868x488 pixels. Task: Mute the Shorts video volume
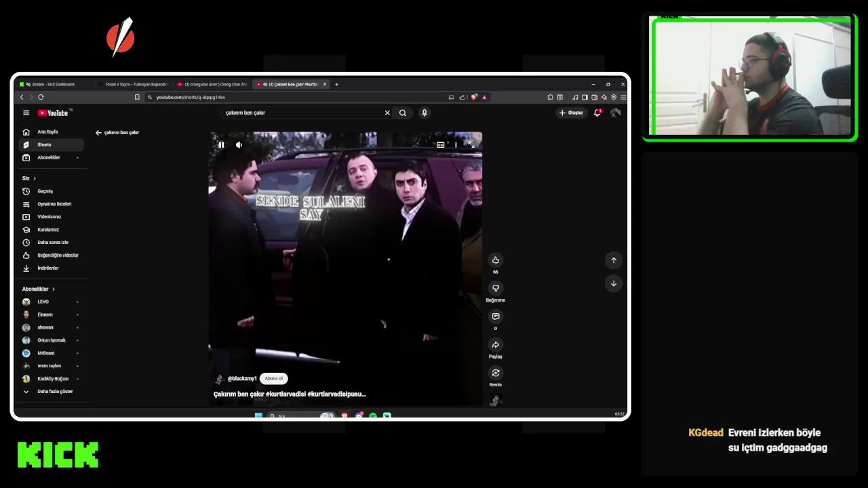click(239, 144)
